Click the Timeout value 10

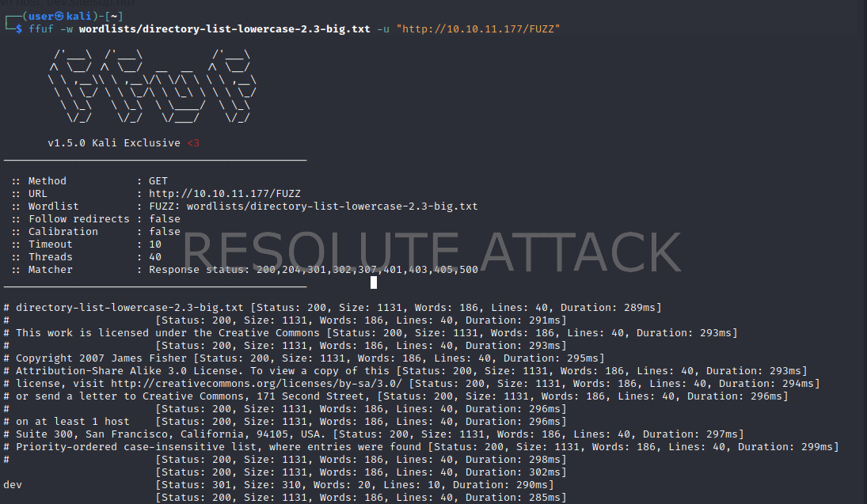click(x=155, y=244)
